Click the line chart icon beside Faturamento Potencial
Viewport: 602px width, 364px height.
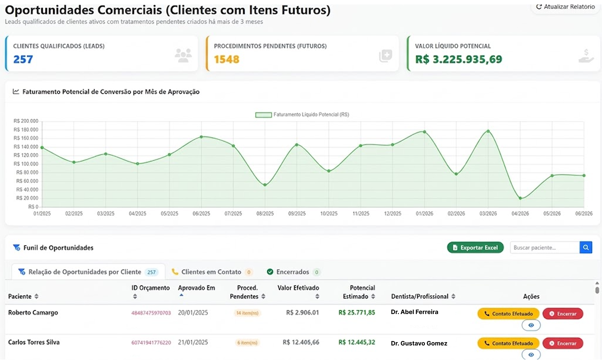coord(16,92)
